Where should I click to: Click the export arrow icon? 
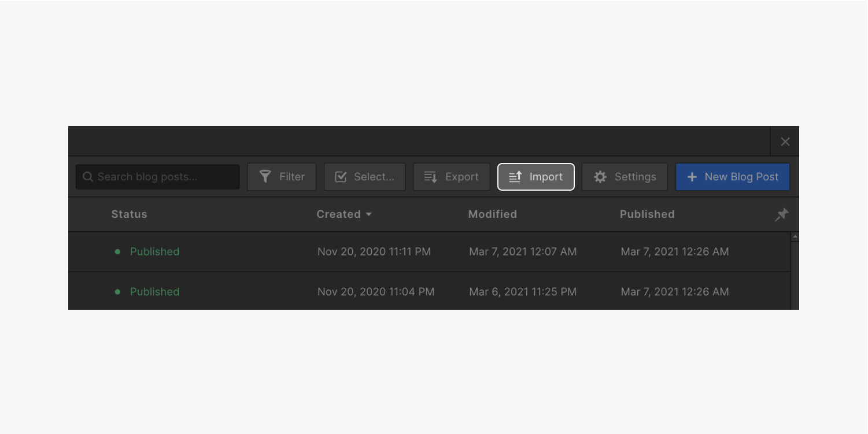[x=431, y=177]
